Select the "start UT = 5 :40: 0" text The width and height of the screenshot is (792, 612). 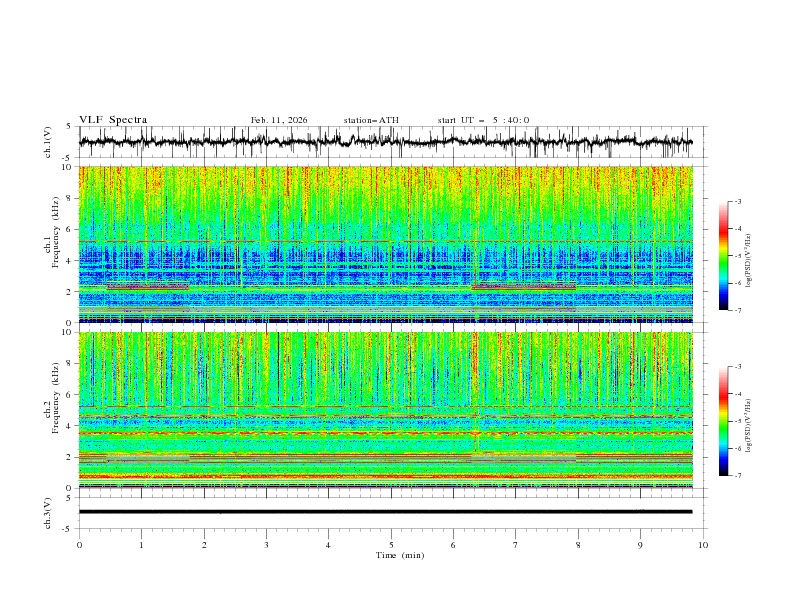[483, 120]
